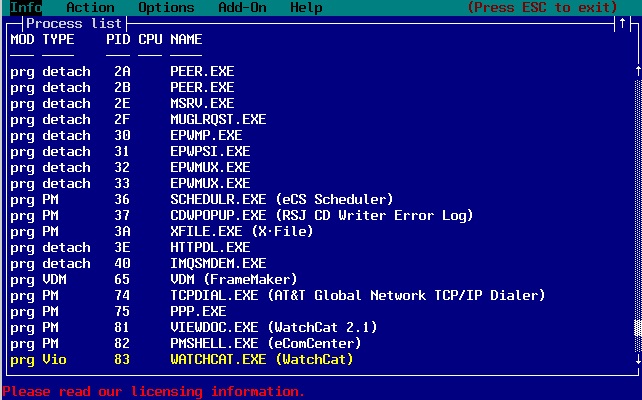Click the PID column header
This screenshot has height=400, width=642.
pos(118,39)
